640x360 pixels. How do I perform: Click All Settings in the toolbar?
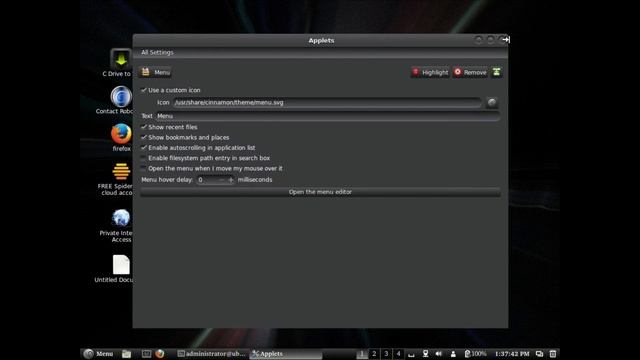(157, 52)
